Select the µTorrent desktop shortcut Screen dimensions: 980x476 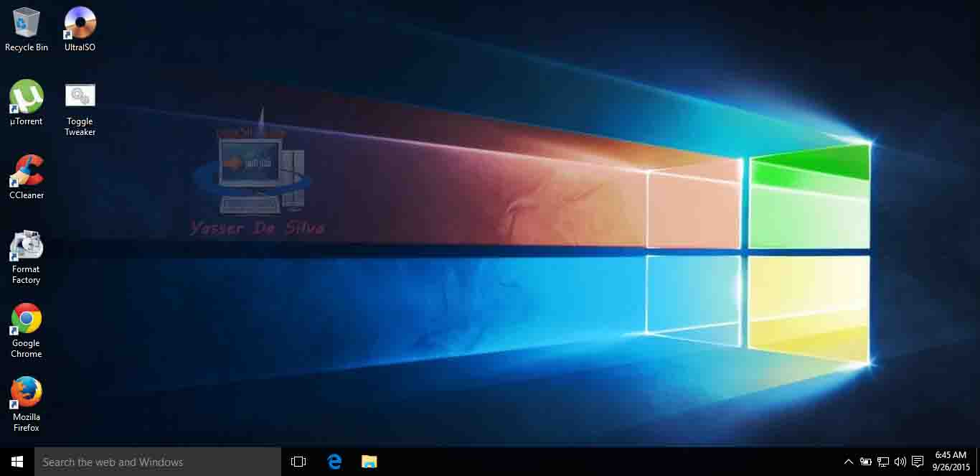click(x=27, y=103)
